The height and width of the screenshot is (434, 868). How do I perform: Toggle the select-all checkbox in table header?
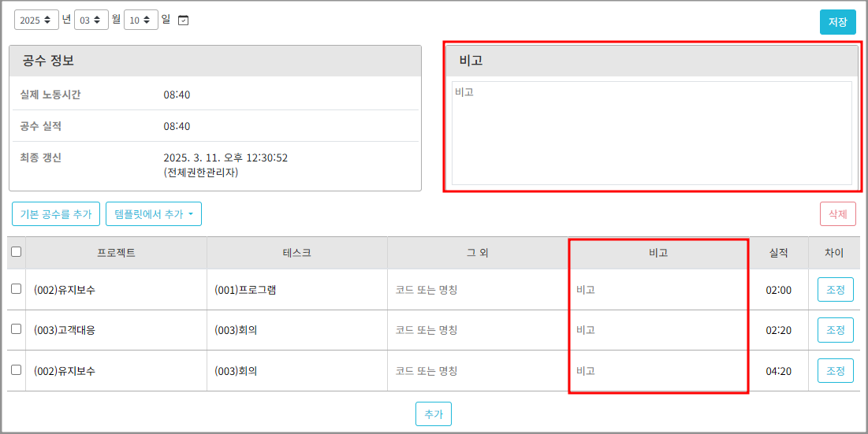[x=17, y=252]
